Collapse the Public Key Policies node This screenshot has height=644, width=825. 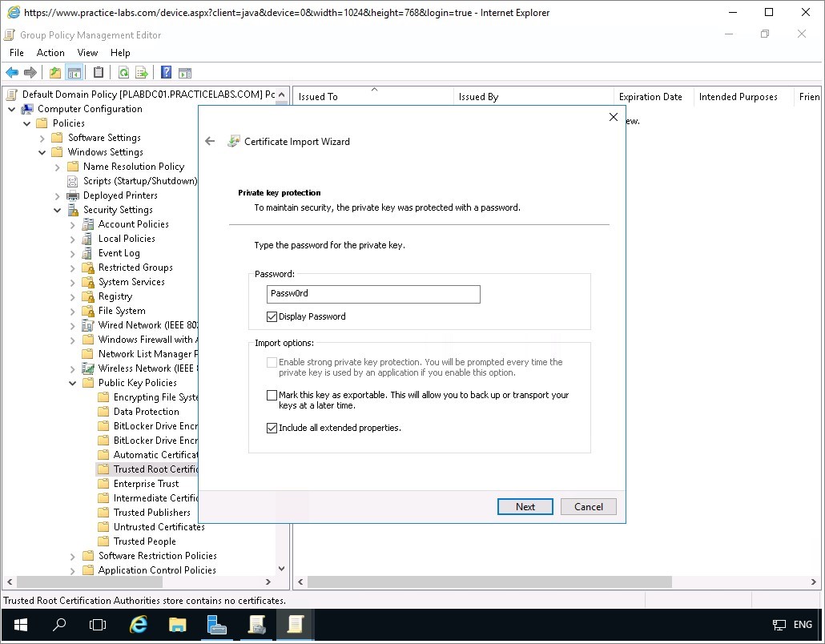[73, 383]
